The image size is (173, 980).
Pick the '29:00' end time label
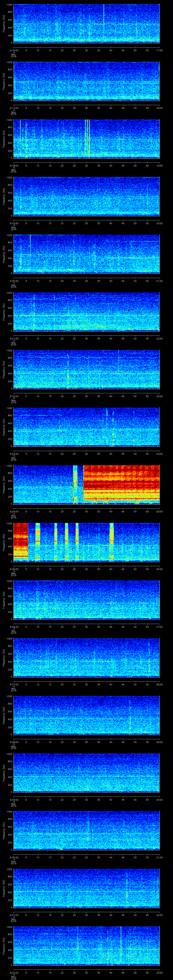pyautogui.click(x=159, y=742)
